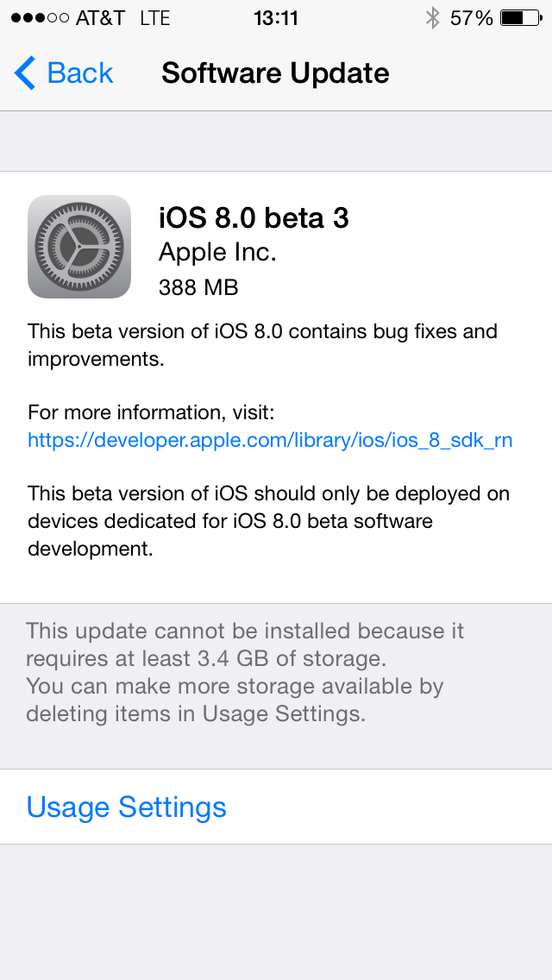Tap the Software Update title
The width and height of the screenshot is (552, 980).
point(276,73)
